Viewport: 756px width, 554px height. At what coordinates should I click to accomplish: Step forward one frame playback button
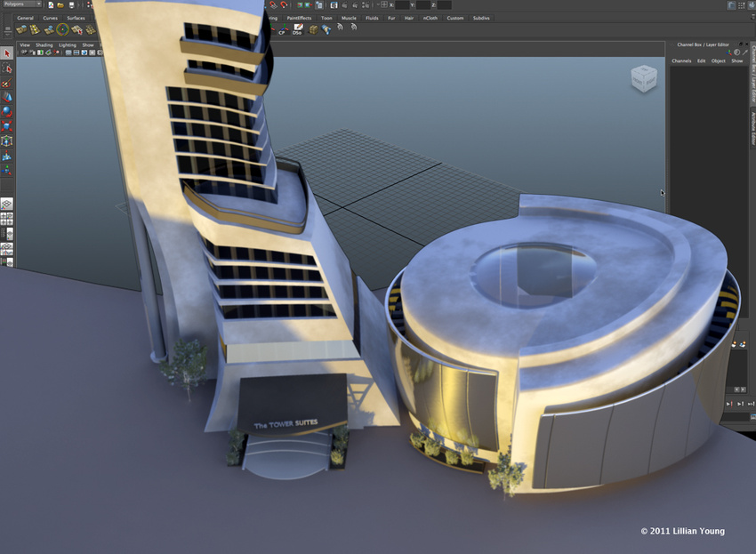[x=740, y=404]
